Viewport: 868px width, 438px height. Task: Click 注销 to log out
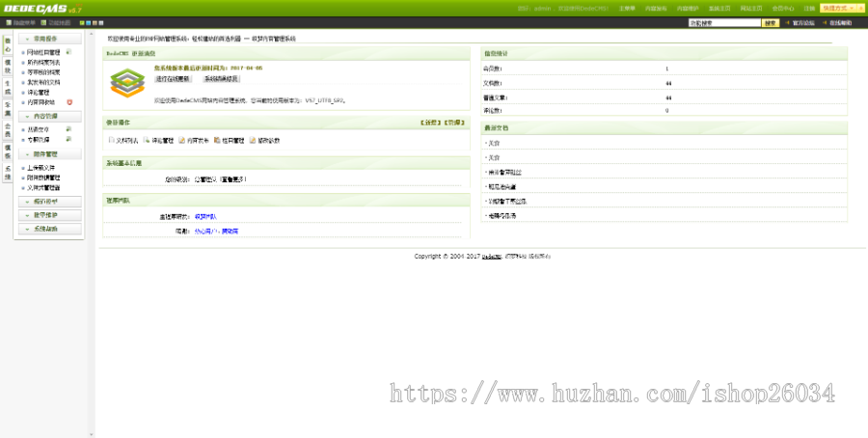(809, 9)
